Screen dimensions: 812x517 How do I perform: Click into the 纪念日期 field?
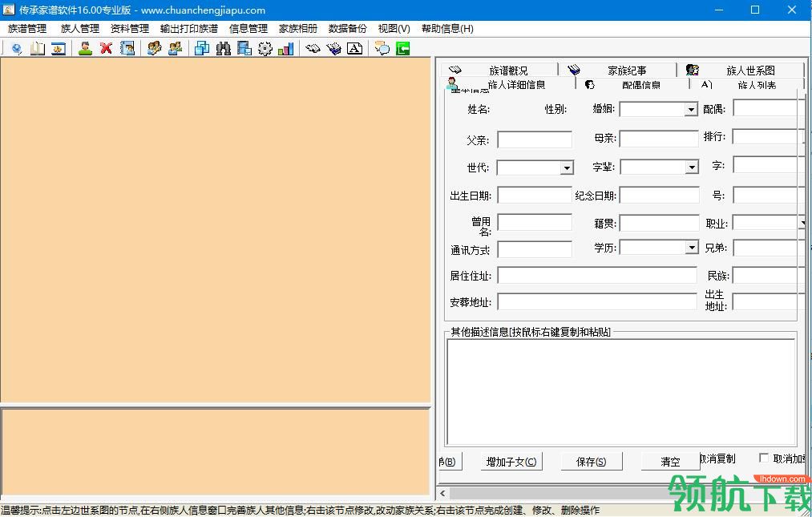pyautogui.click(x=659, y=195)
